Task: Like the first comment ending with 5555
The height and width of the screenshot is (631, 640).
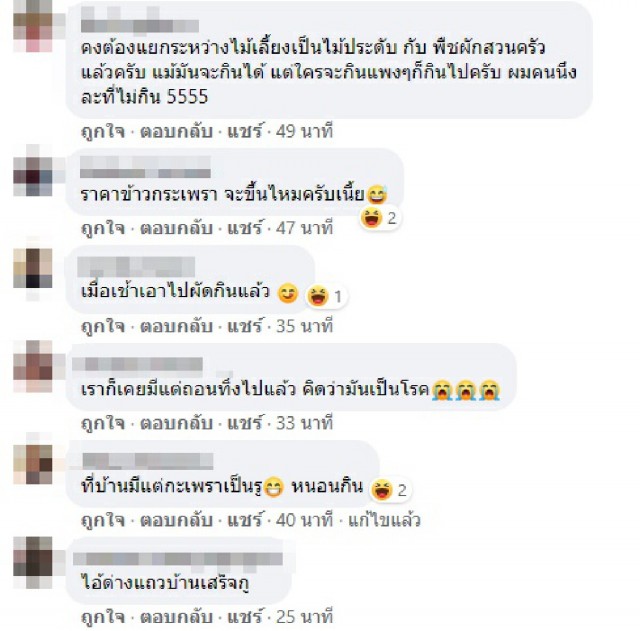Action: click(x=103, y=131)
